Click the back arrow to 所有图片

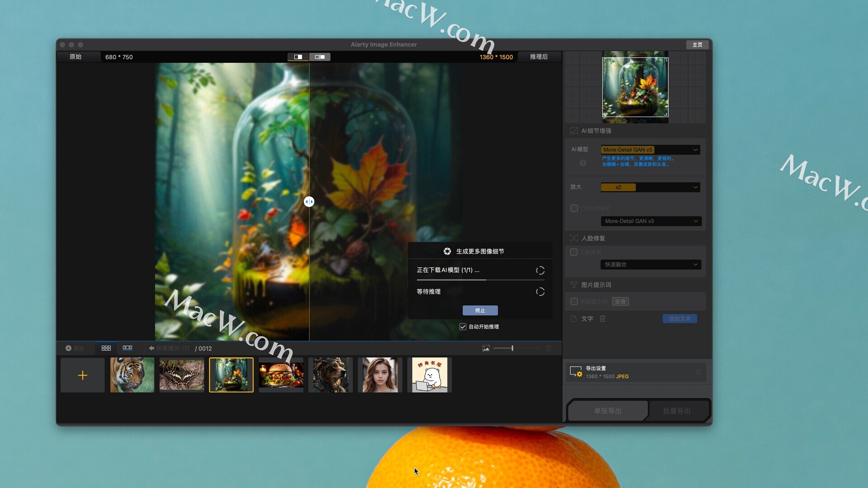pos(151,348)
